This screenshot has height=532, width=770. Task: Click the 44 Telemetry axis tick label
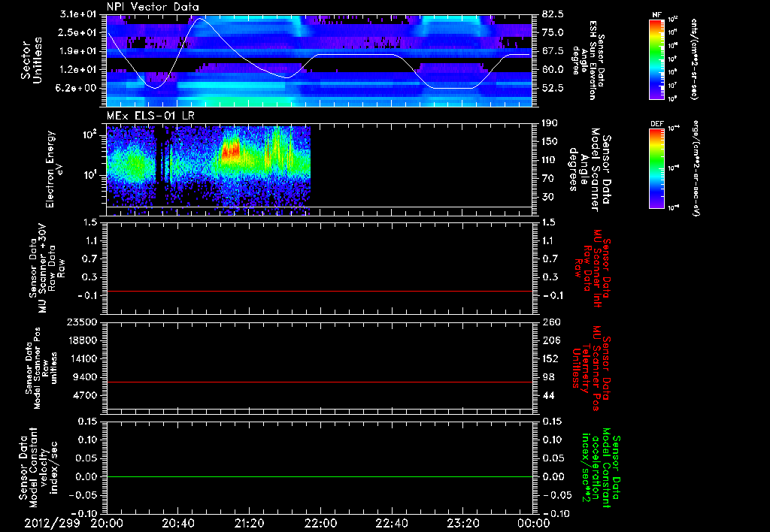pyautogui.click(x=548, y=395)
